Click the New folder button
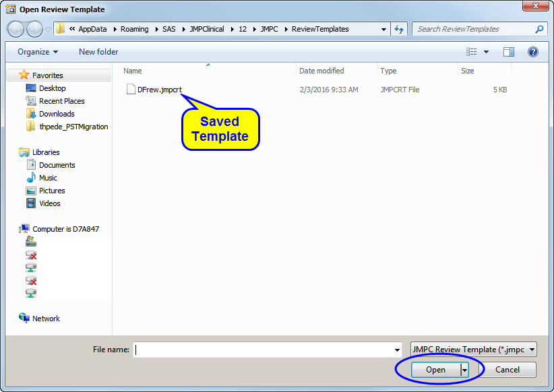554x392 pixels. tap(98, 52)
